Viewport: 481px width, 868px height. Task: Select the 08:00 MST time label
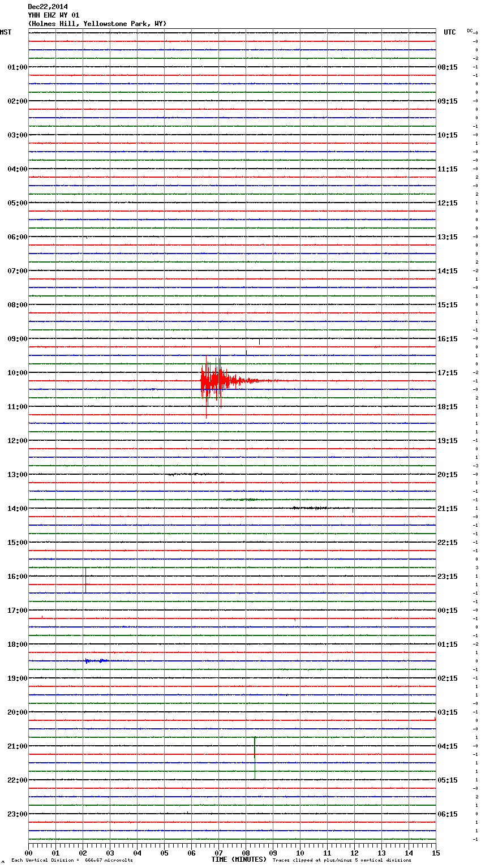pyautogui.click(x=18, y=305)
